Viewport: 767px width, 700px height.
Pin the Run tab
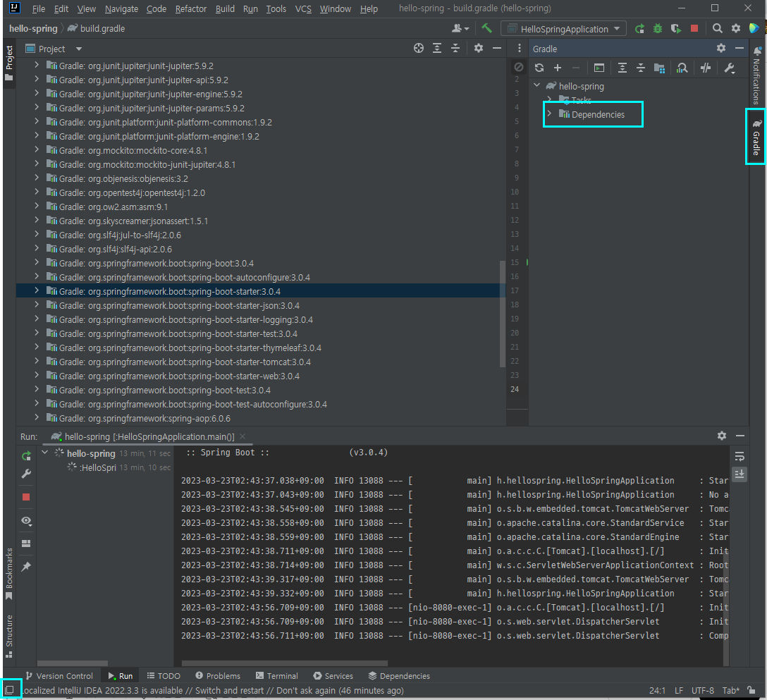point(26,567)
